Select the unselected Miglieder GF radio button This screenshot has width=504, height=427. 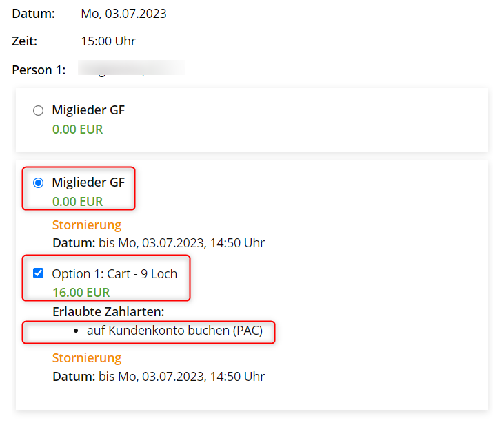(x=38, y=110)
